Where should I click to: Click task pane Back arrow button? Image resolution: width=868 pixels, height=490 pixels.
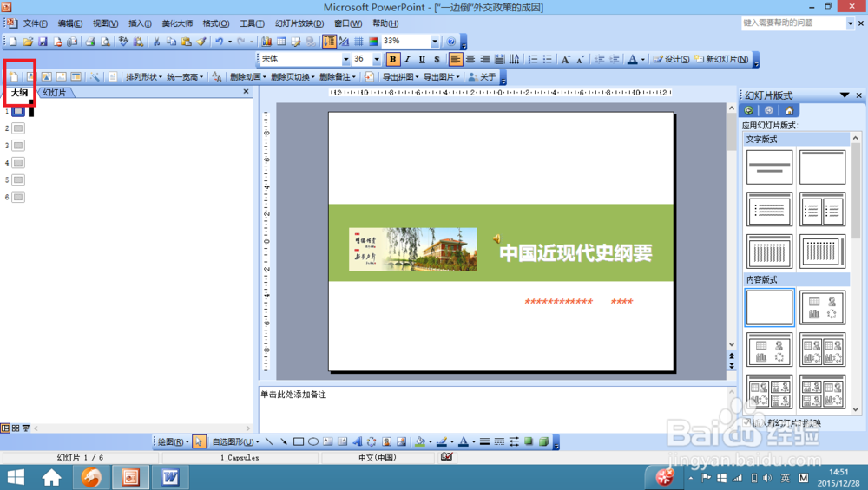(748, 110)
